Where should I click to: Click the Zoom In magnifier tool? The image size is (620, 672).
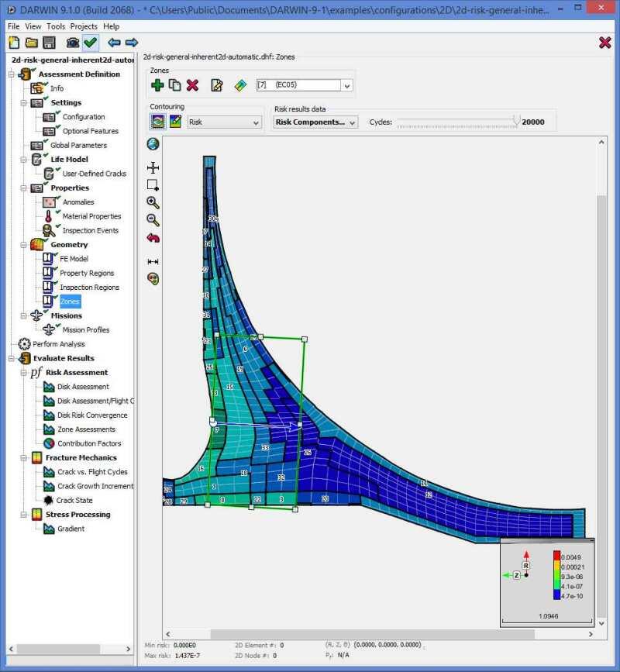[x=153, y=202]
